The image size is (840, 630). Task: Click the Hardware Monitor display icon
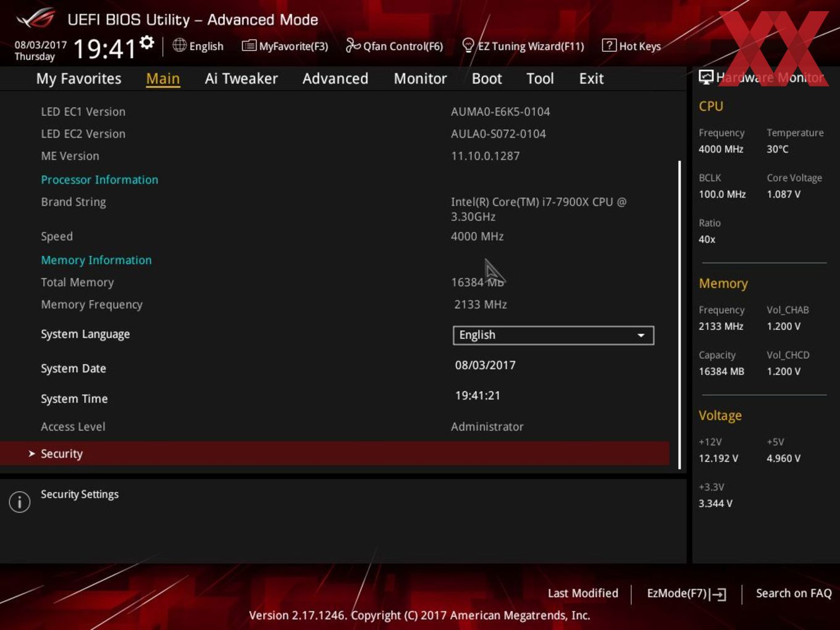[x=706, y=77]
